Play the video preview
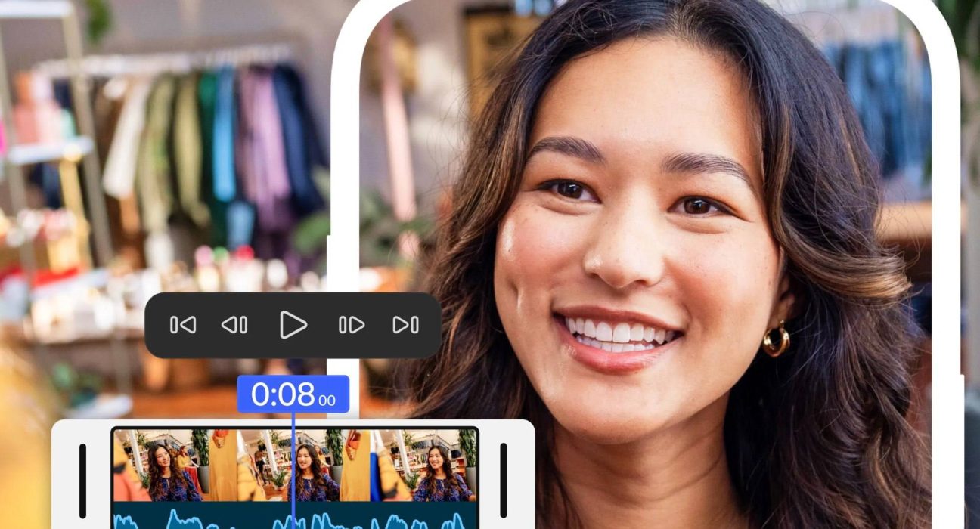The width and height of the screenshot is (980, 529). point(293,325)
